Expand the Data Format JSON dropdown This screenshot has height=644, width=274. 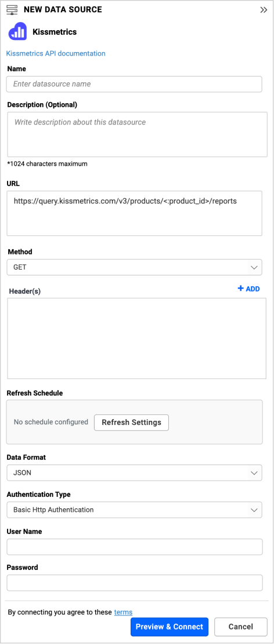click(x=134, y=473)
